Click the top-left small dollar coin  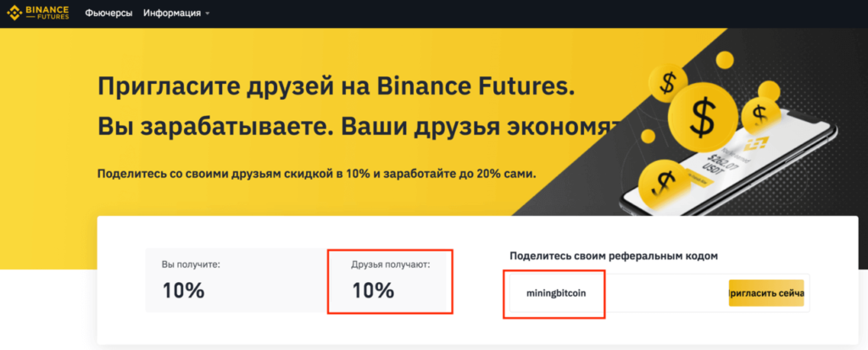669,84
